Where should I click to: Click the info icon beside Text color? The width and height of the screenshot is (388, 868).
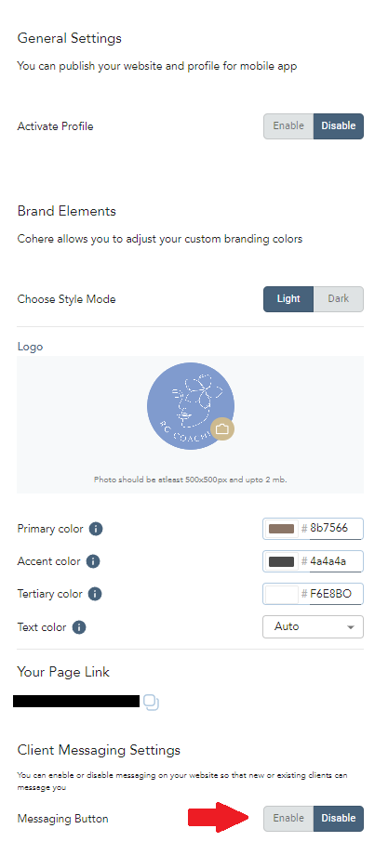tap(79, 627)
